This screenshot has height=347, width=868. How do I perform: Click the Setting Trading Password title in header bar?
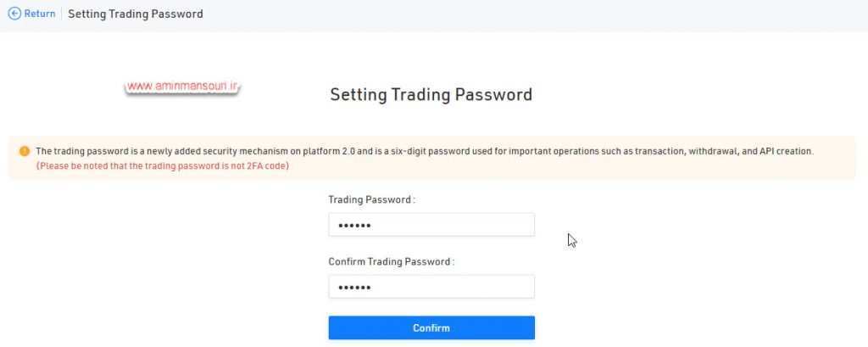pyautogui.click(x=135, y=14)
